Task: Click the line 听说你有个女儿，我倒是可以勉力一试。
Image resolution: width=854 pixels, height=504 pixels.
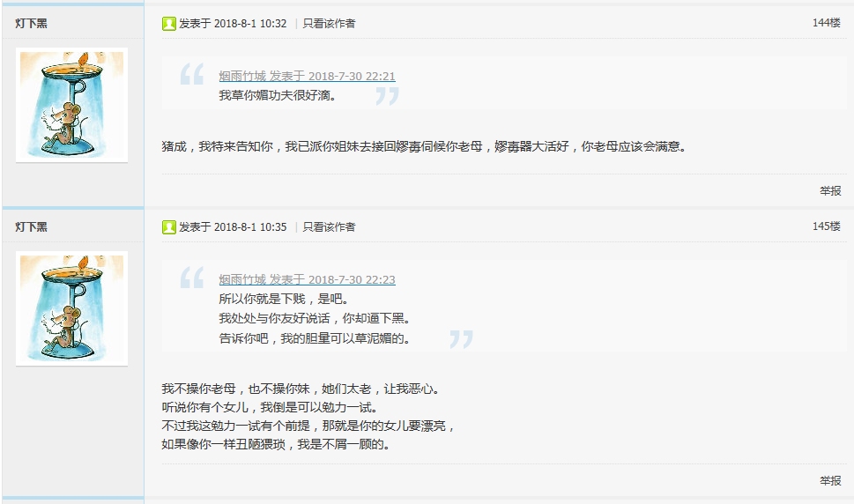Action: pyautogui.click(x=271, y=408)
